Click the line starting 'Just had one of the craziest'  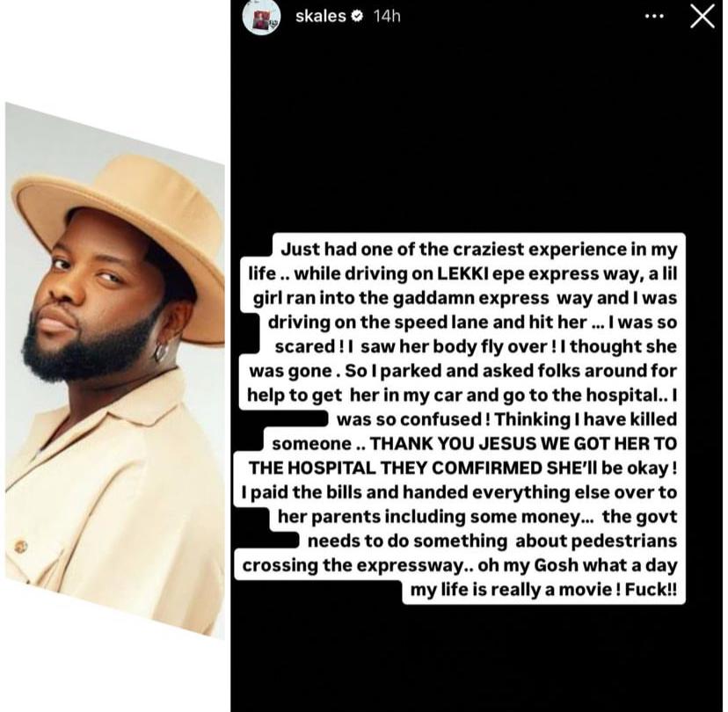coord(478,250)
